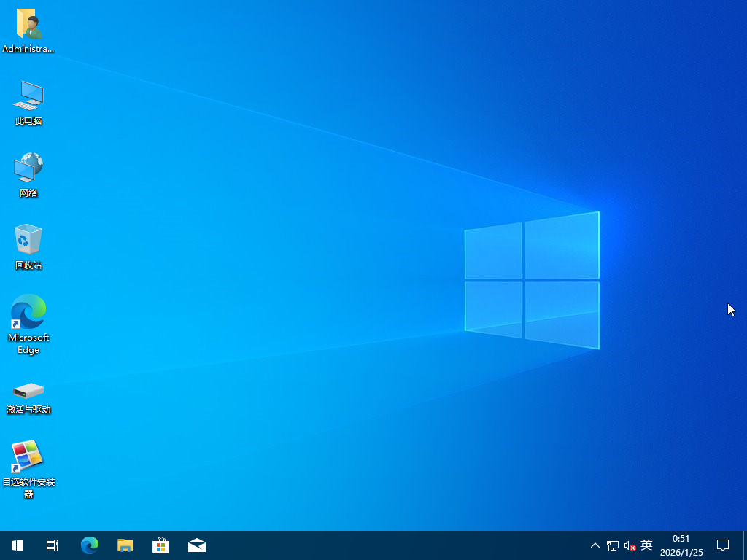Expand hidden tray icons with the chevron
747x560 pixels.
595,545
